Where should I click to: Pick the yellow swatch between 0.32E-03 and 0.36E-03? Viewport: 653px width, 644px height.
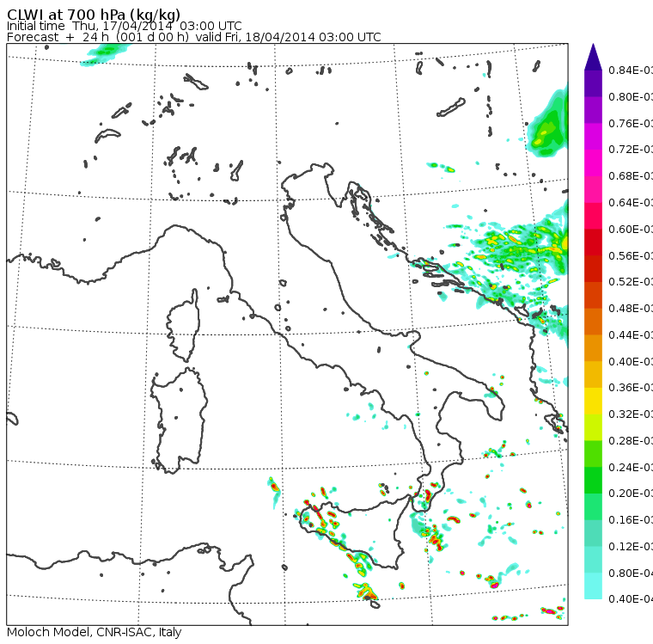coord(593,401)
